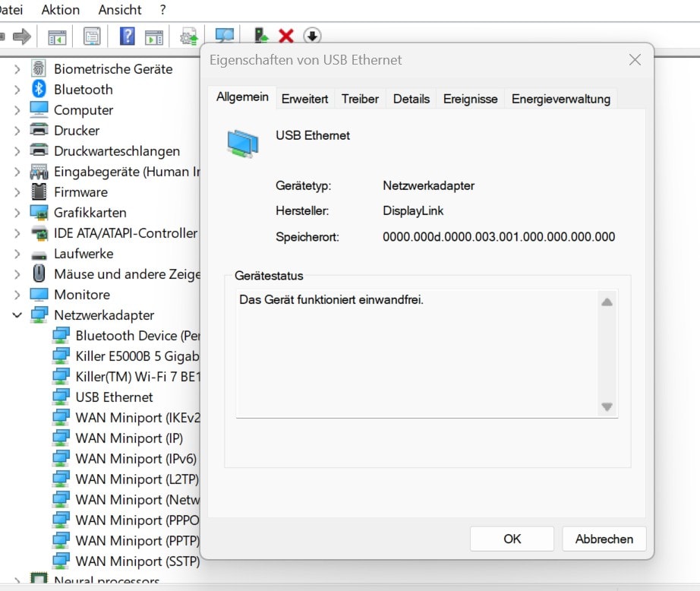Screen dimensions: 700x591
Task: Click the black down-arrow circle toolbar icon
Action: tap(311, 36)
